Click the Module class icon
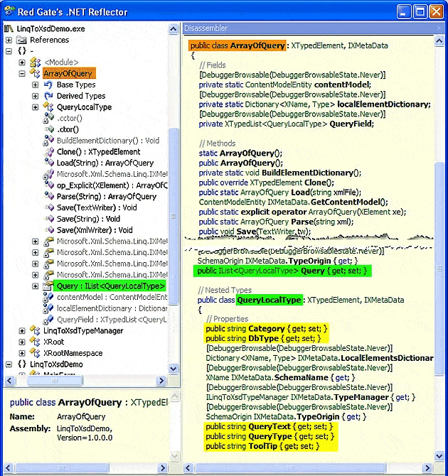 tap(36, 63)
